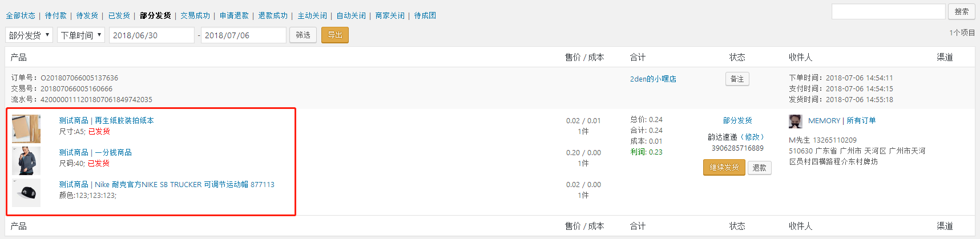
Task: Open the notebook product thumbnail
Action: coord(26,128)
